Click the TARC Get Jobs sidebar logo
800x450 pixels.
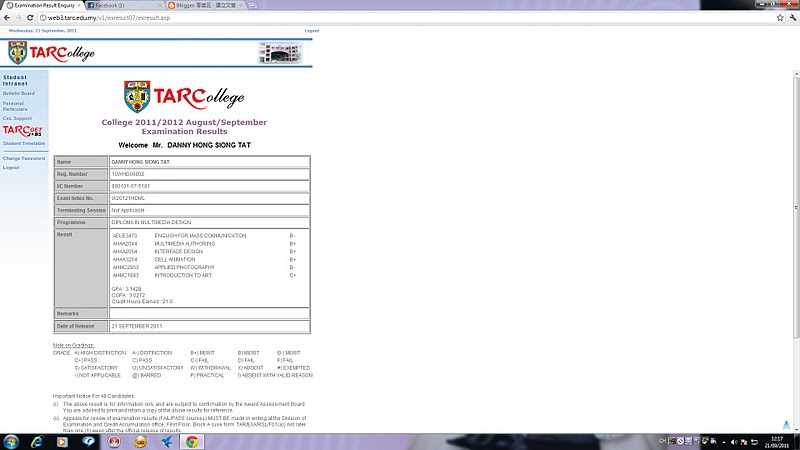pos(22,131)
